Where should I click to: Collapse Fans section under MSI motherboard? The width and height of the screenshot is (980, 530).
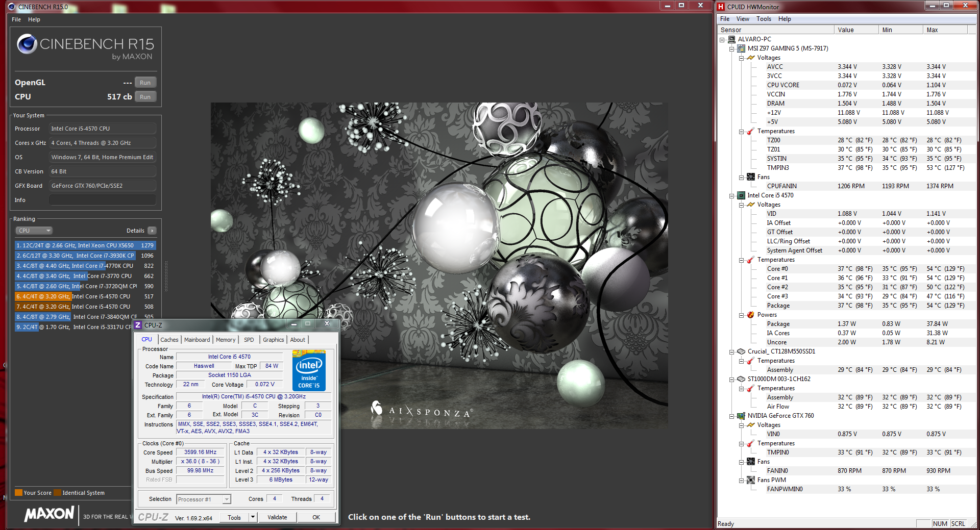[741, 177]
